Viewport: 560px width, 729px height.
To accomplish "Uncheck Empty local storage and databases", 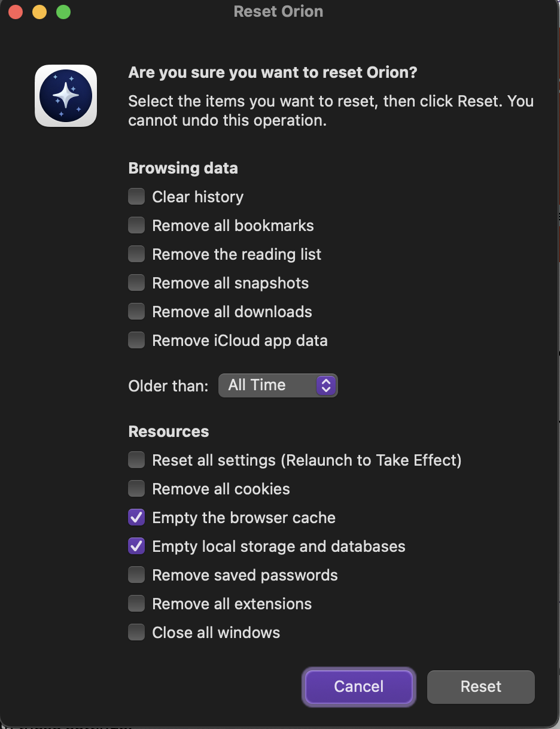I will (136, 546).
